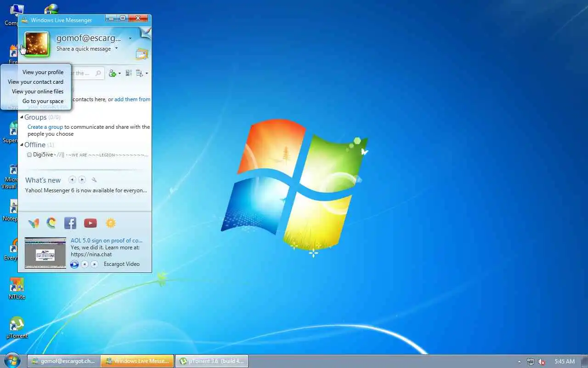Click the Chrome-style colored ring icon
Screen dimensions: 588x368
click(51, 223)
